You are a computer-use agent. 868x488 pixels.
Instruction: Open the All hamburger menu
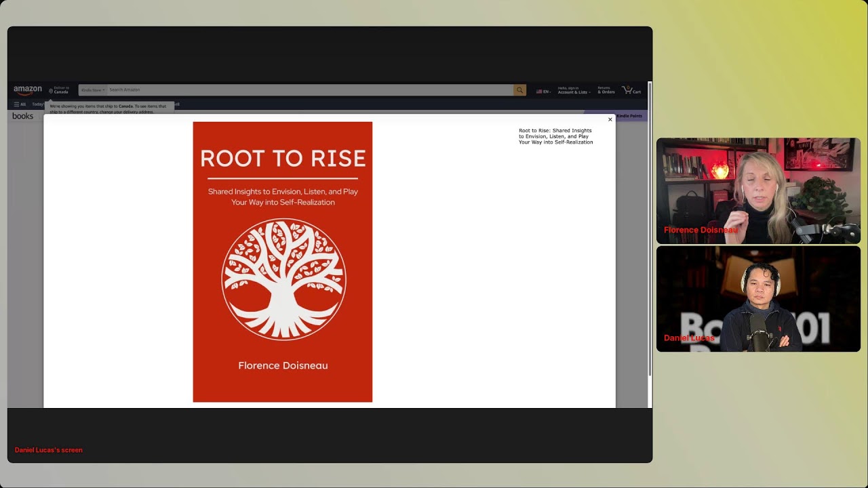click(20, 104)
